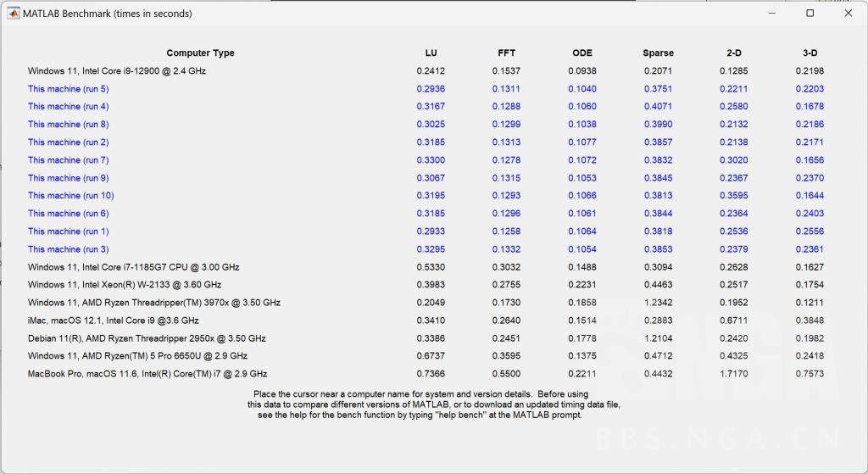Select 'This machine (run 10)' entry
The height and width of the screenshot is (474, 868).
(x=71, y=196)
